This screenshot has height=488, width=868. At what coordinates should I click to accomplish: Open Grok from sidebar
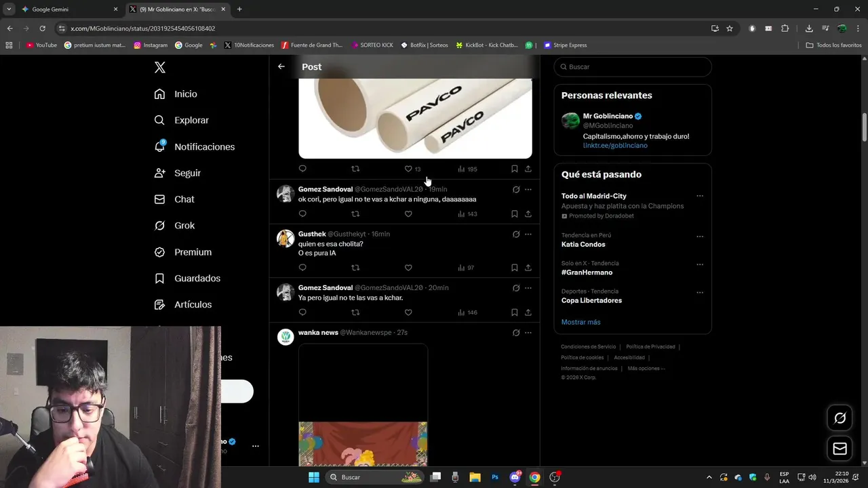tap(174, 226)
